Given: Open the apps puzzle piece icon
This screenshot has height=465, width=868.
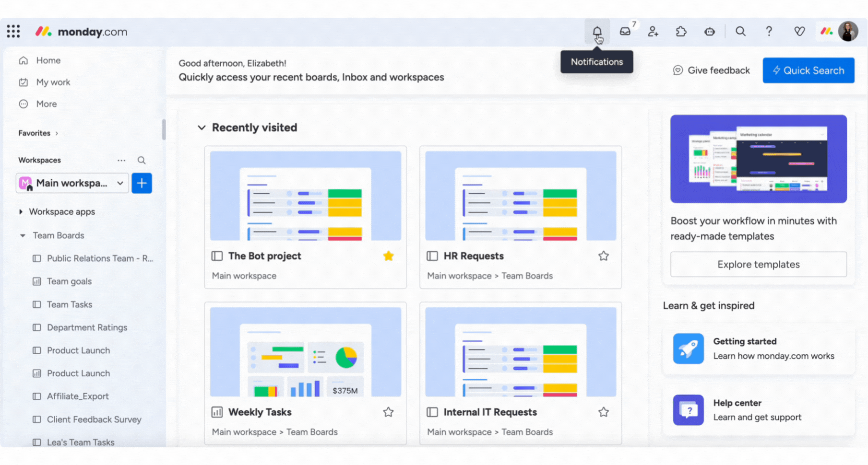Looking at the screenshot, I should click(681, 32).
